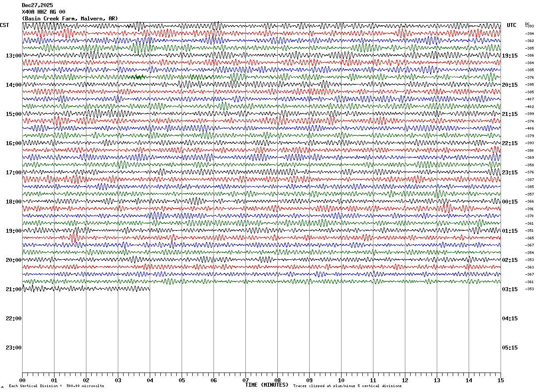This screenshot has width=536, height=392.
Task: Click the 16:00 CST time label
Action: coord(14,143)
